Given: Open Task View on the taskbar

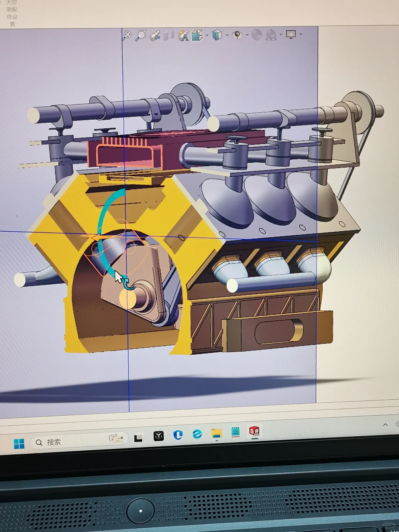Looking at the screenshot, I should coord(138,438).
